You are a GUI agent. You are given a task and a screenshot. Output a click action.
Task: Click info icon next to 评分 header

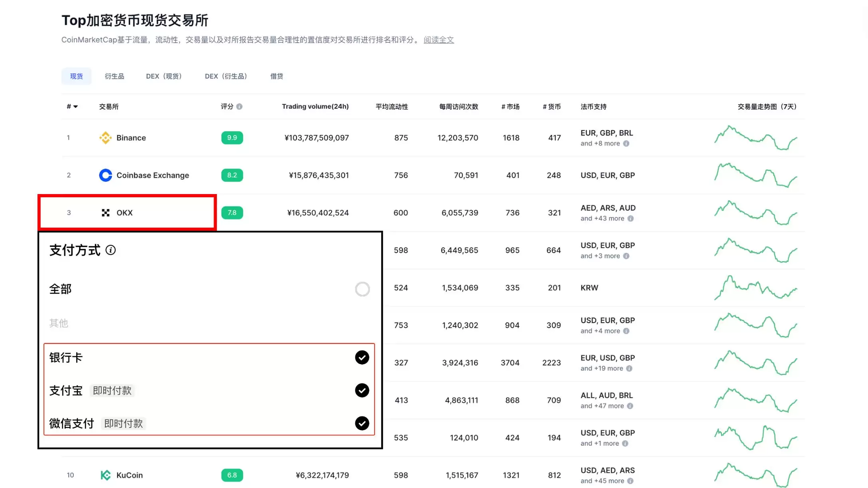pyautogui.click(x=239, y=107)
